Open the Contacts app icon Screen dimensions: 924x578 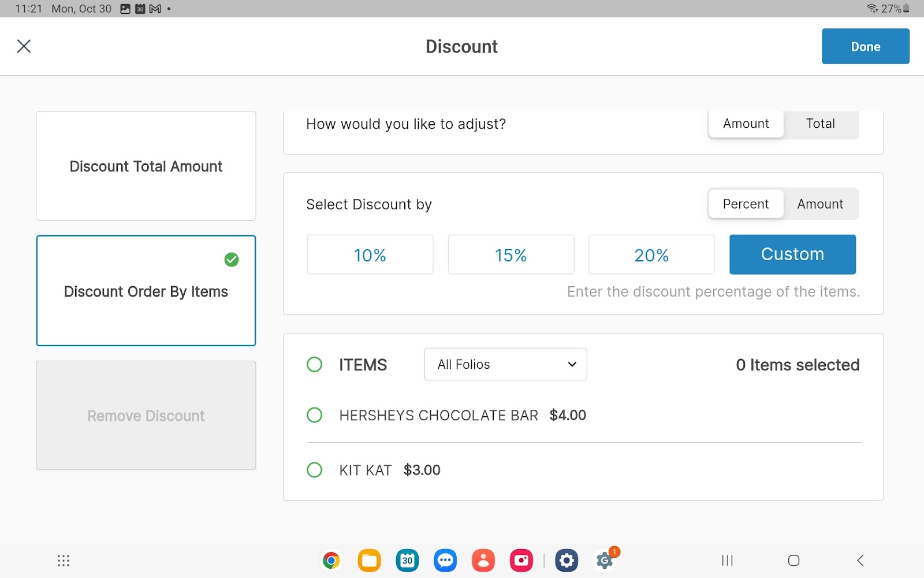[483, 560]
